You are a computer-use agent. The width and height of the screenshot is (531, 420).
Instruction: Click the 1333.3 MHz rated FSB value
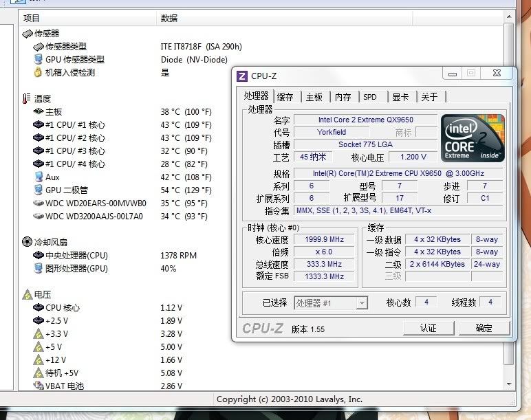click(324, 276)
